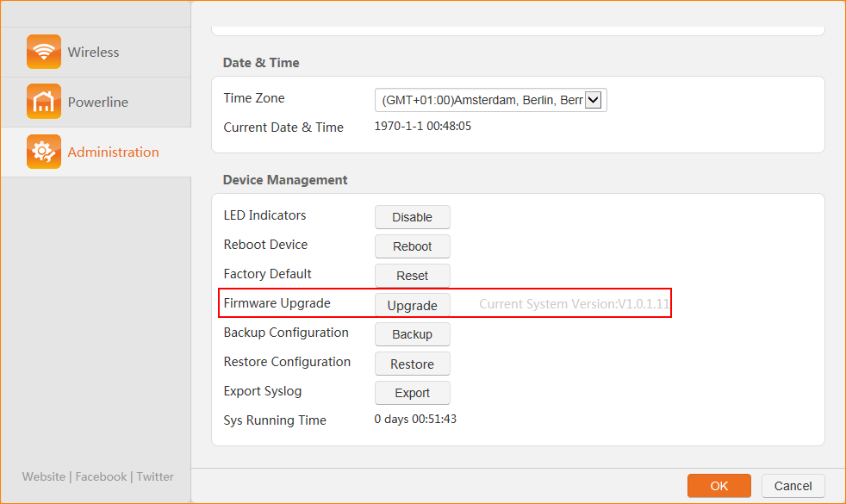Screen dimensions: 846x504
Task: Click the Cancel button
Action: click(793, 486)
